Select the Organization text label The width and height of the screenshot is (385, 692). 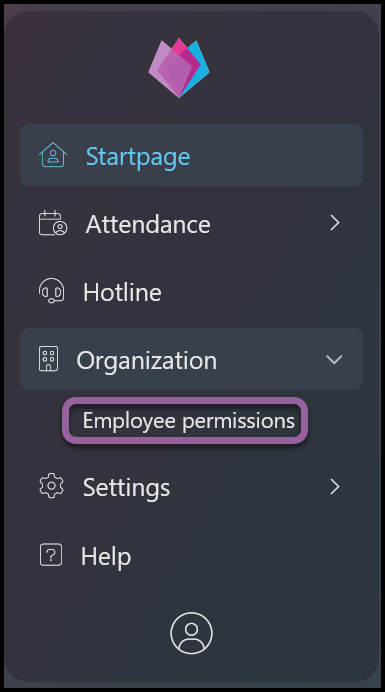pyautogui.click(x=147, y=361)
